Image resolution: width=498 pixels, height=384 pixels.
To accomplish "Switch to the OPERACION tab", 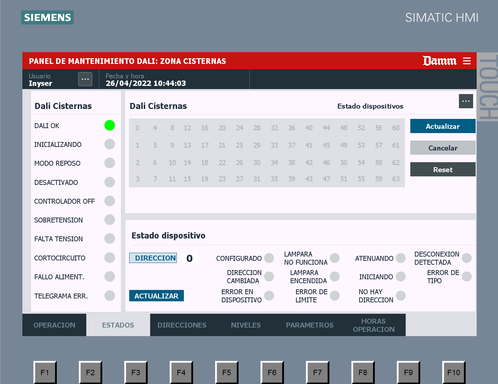I will (x=54, y=325).
